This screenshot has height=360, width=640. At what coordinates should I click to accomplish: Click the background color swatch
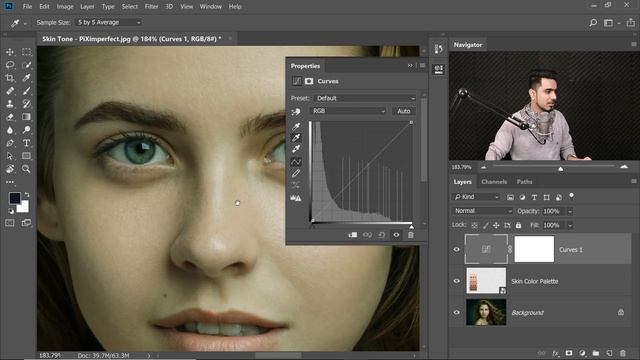[24, 208]
